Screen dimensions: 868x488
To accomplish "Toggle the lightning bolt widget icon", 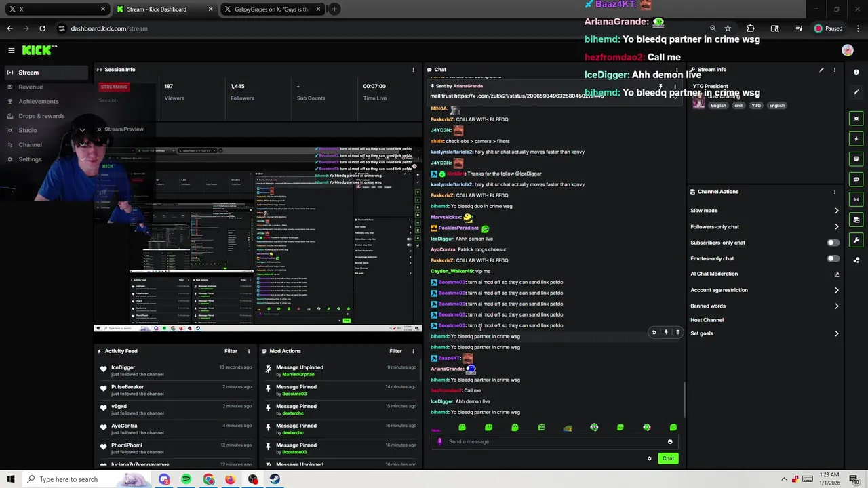I will click(856, 139).
